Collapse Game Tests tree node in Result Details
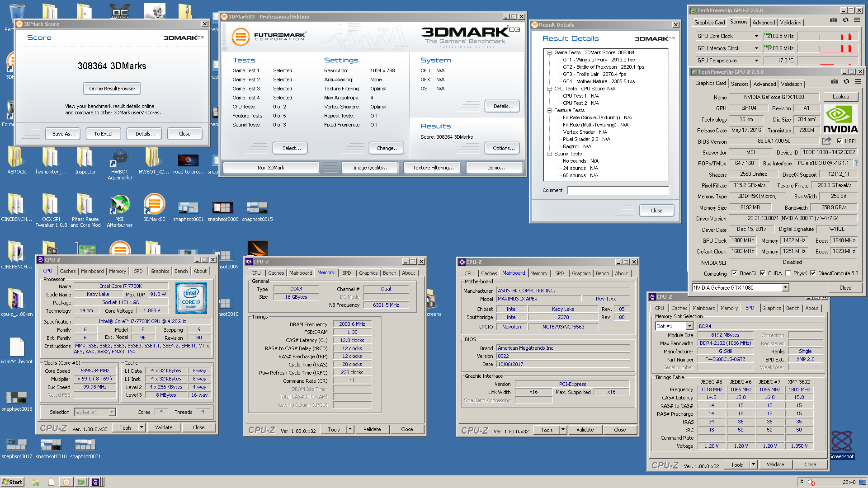 pos(549,53)
